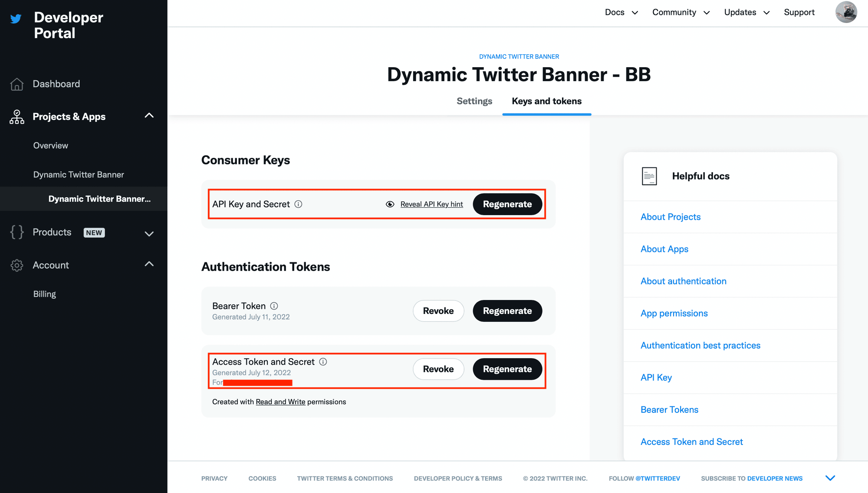This screenshot has width=868, height=493.
Task: Click info icon next to API Key and Secret
Action: 298,204
